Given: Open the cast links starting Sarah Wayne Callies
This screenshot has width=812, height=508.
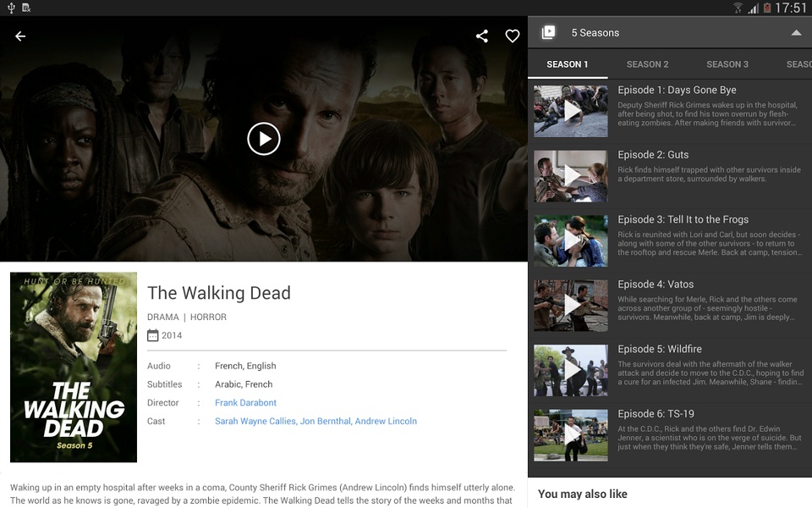Looking at the screenshot, I should pos(315,422).
